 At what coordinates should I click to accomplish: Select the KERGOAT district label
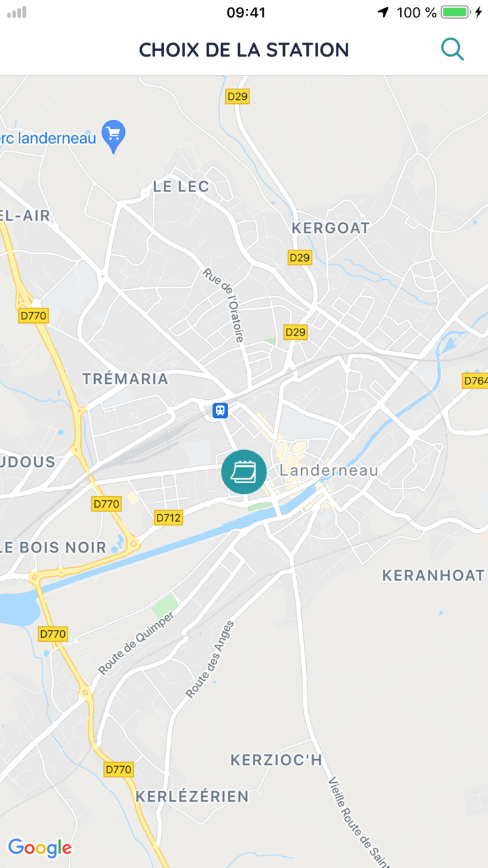tap(330, 228)
